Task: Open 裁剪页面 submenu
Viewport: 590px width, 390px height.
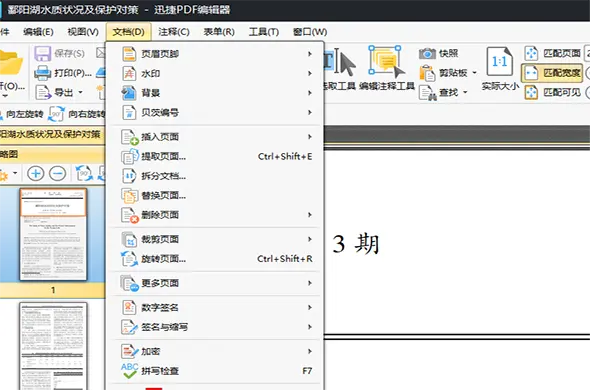Action: [x=215, y=239]
